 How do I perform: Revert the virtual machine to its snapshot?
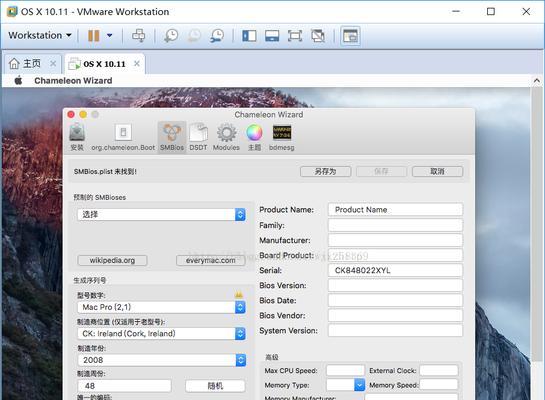click(194, 35)
